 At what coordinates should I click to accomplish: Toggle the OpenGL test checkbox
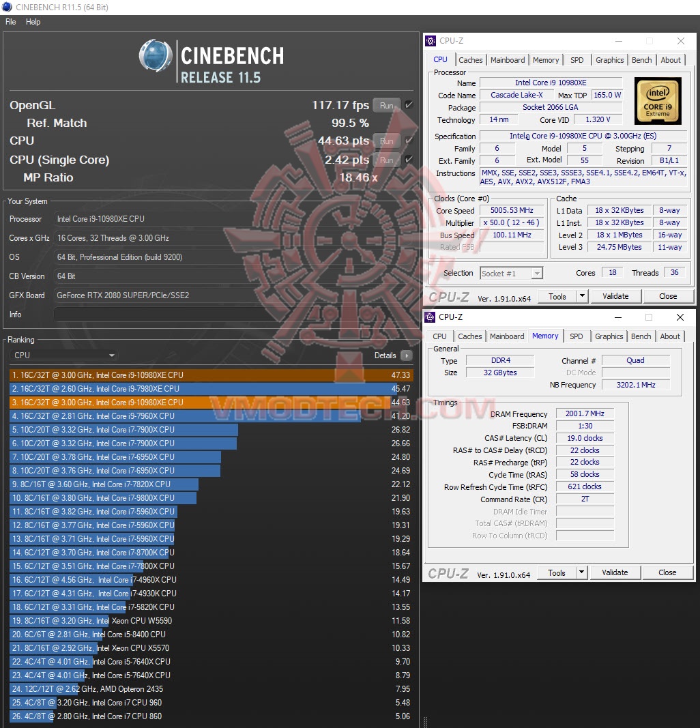409,105
